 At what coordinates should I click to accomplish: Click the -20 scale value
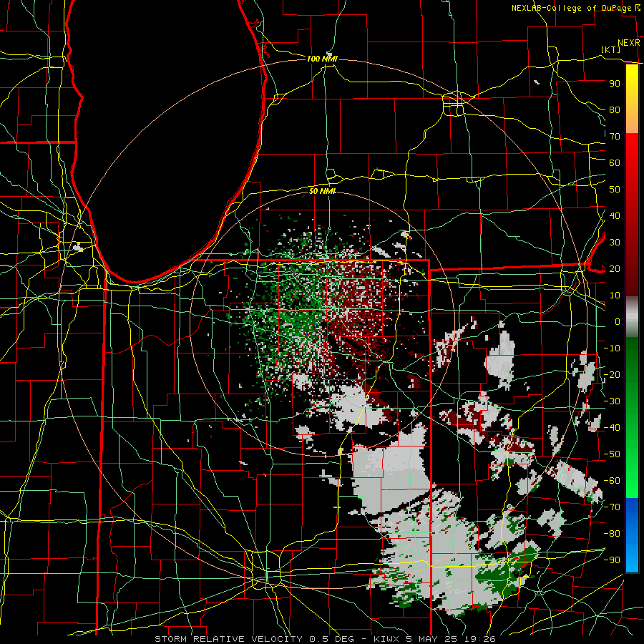[x=612, y=374]
